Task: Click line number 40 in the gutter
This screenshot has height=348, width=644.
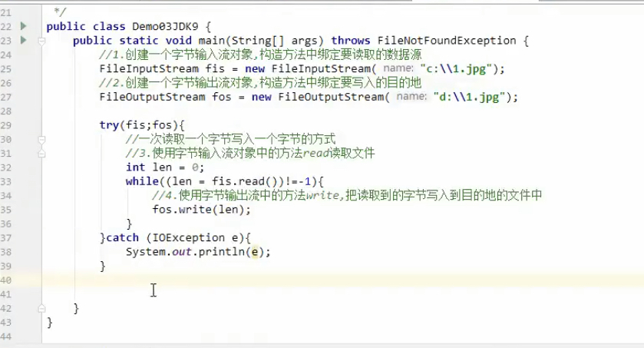Action: click(5, 280)
